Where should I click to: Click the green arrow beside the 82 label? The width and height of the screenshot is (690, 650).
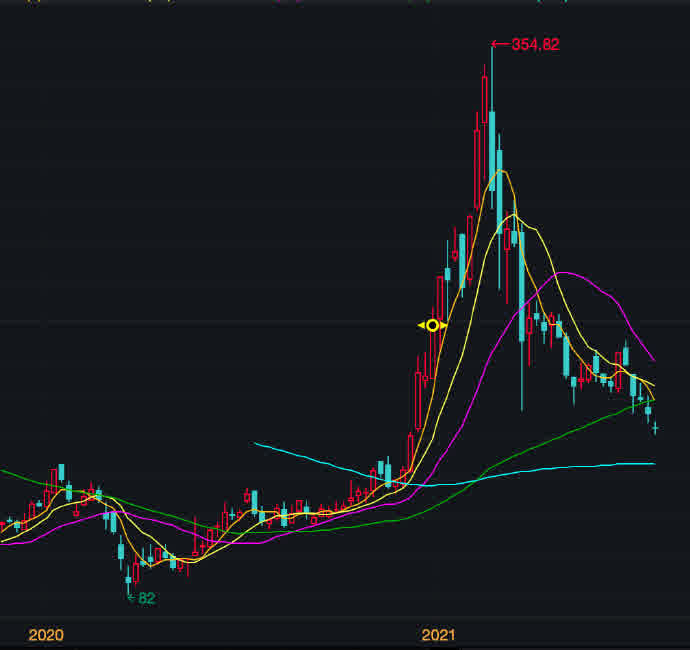[x=131, y=598]
